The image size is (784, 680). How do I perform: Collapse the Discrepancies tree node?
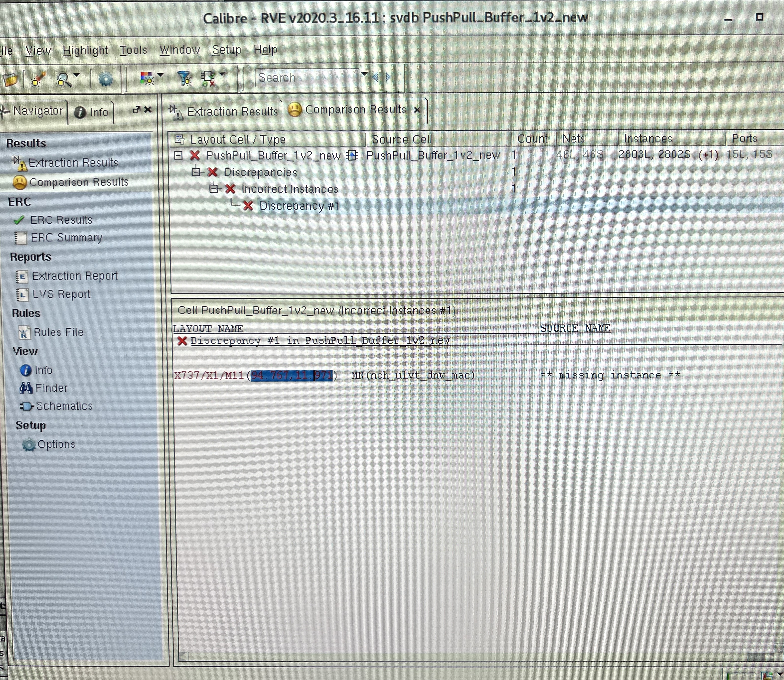(x=196, y=172)
